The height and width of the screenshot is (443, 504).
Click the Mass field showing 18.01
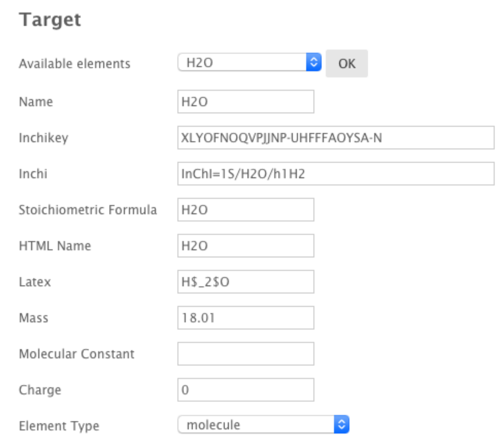[x=245, y=318]
